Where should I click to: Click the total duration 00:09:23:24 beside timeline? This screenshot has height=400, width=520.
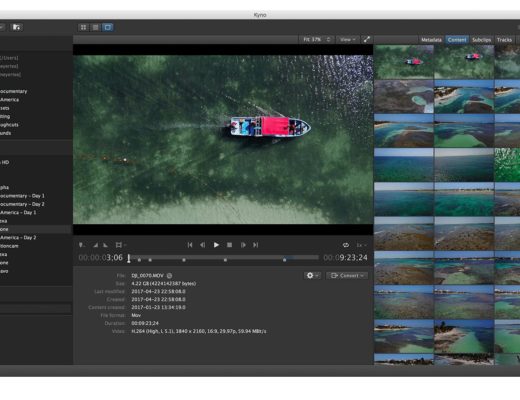(345, 258)
